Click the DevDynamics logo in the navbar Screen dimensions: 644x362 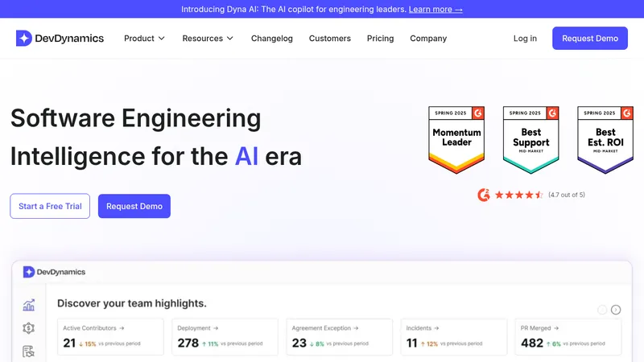[x=60, y=38]
